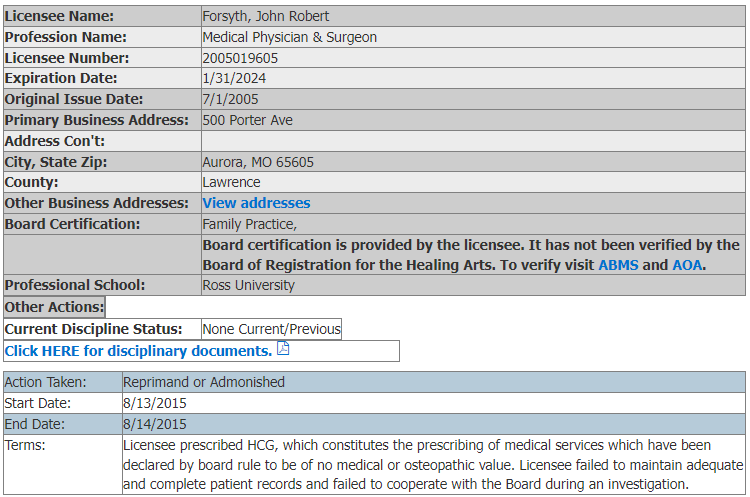Click the Family Practice board certification value
Image resolution: width=750 pixels, height=497 pixels.
pos(249,224)
